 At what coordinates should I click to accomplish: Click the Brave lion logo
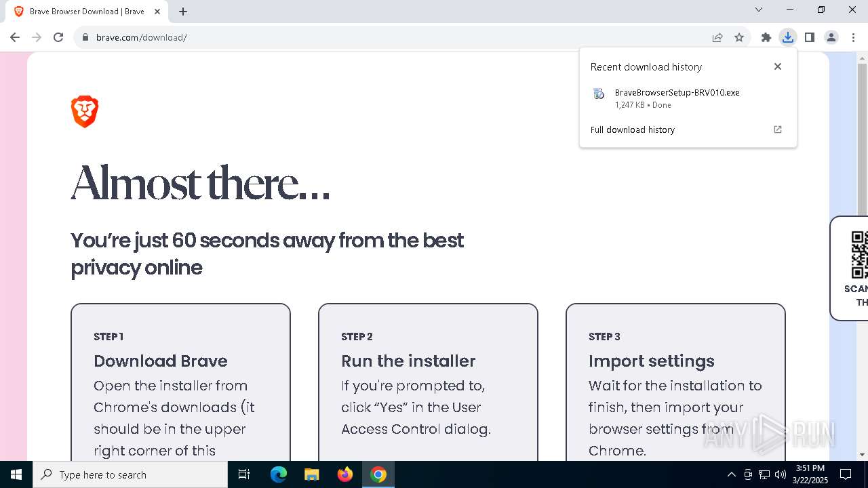[85, 112]
